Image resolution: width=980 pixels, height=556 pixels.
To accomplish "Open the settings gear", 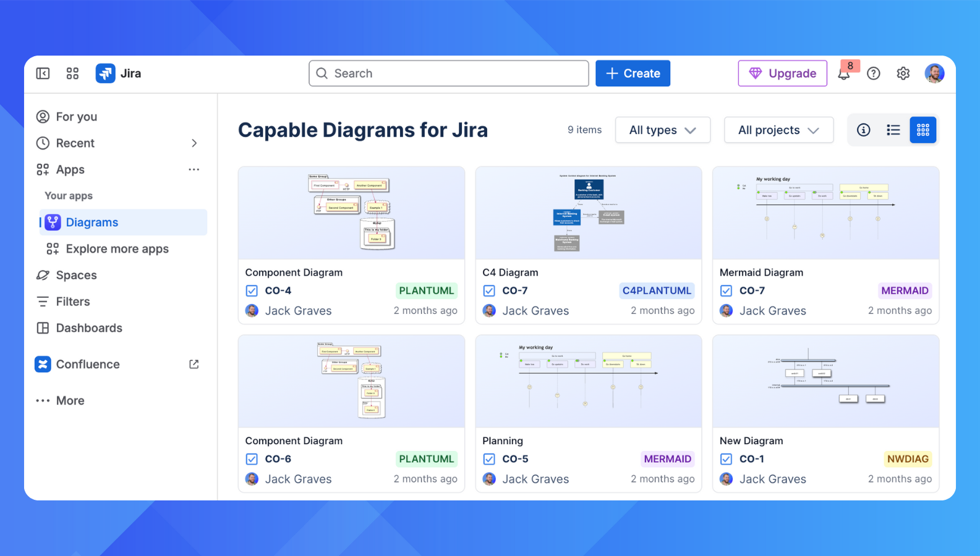I will click(903, 74).
